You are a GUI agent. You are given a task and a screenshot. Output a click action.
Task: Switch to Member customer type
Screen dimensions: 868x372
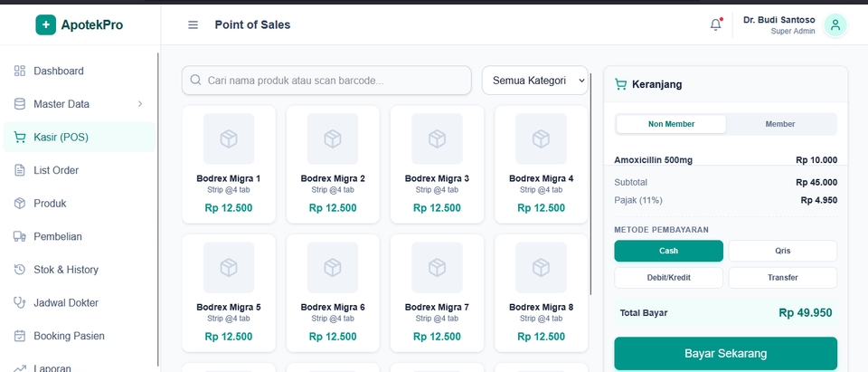click(x=780, y=124)
